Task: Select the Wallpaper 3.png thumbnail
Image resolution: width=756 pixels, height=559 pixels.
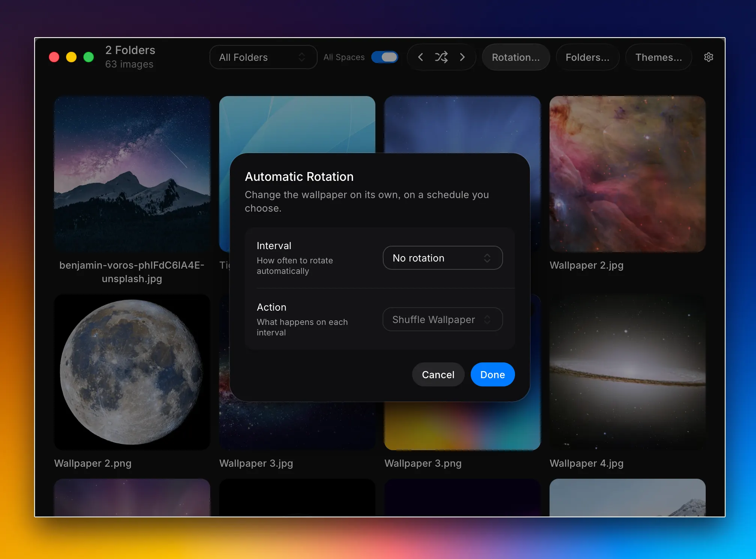Action: click(x=462, y=426)
